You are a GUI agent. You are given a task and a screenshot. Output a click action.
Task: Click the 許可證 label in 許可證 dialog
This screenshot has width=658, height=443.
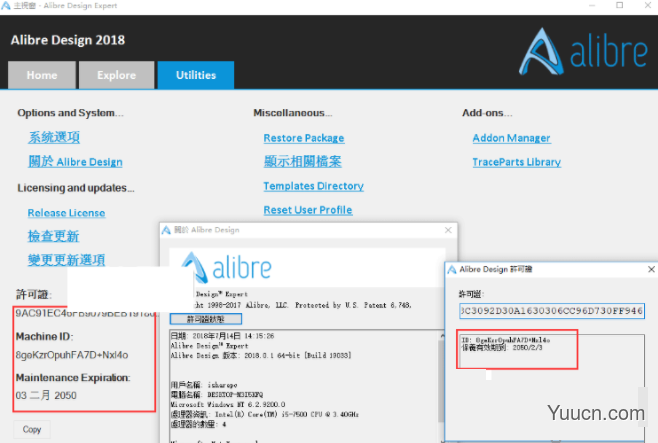point(471,294)
